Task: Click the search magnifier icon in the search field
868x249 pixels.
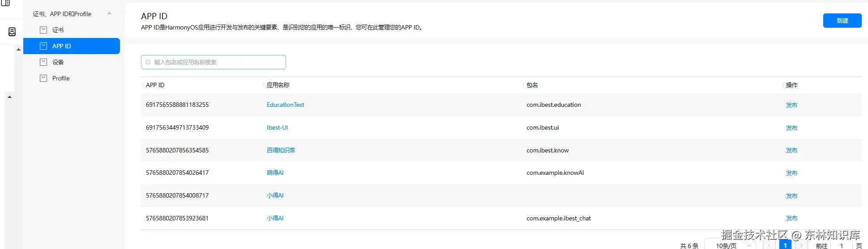Action: (148, 62)
